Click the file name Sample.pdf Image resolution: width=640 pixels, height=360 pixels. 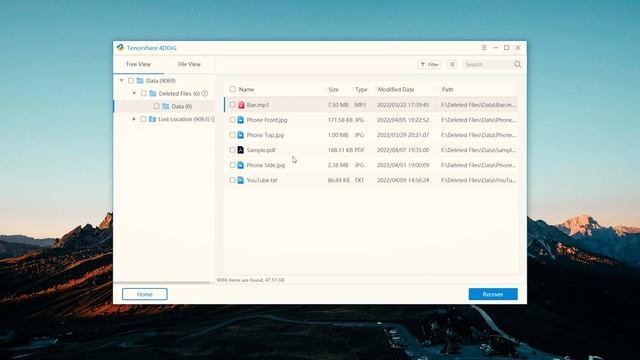point(261,150)
